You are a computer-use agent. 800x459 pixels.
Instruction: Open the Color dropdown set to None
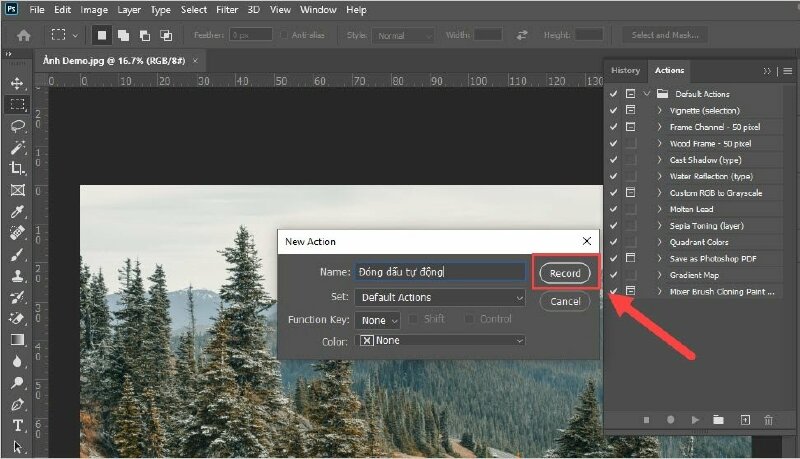point(440,341)
